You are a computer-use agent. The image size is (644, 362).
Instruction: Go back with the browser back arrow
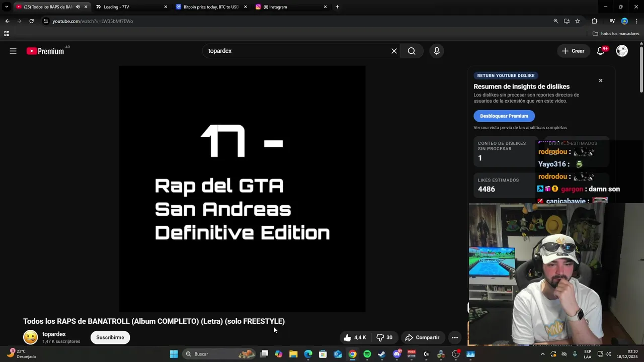click(x=7, y=21)
